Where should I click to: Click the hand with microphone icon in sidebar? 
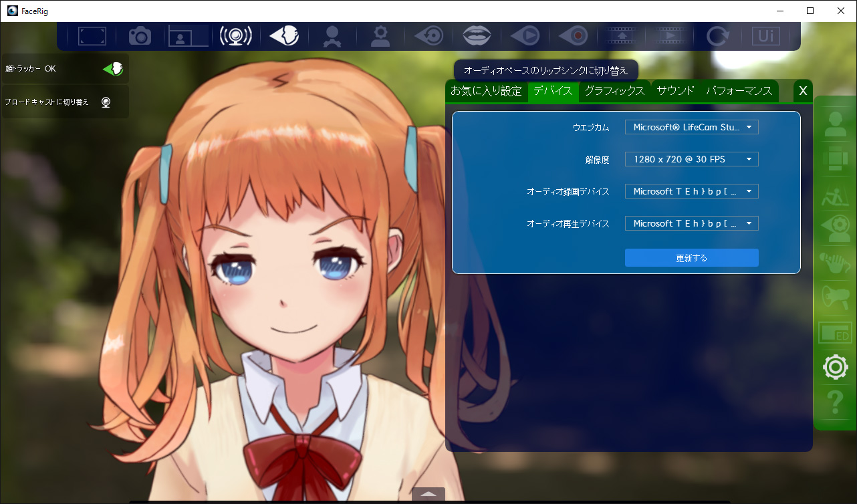click(836, 264)
